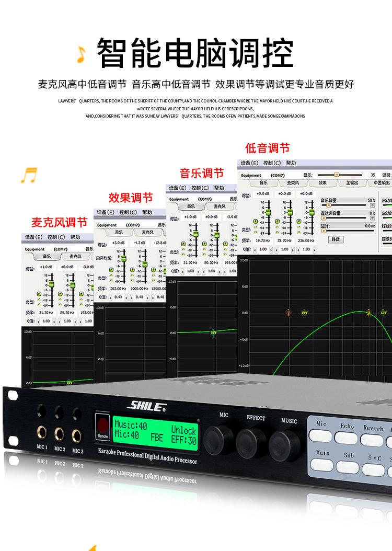
Task: Select red node 1 on the large EQ graph
Action: pyautogui.click(x=288, y=313)
